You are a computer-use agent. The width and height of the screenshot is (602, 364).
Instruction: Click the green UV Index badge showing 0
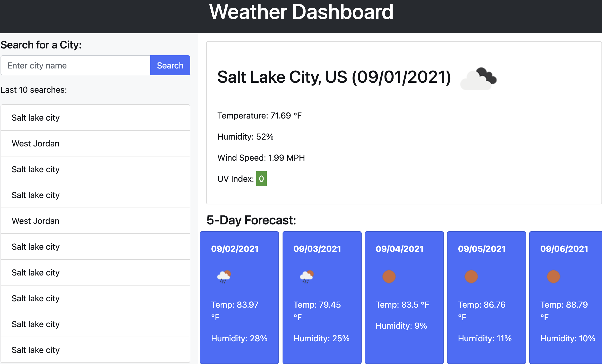tap(261, 179)
